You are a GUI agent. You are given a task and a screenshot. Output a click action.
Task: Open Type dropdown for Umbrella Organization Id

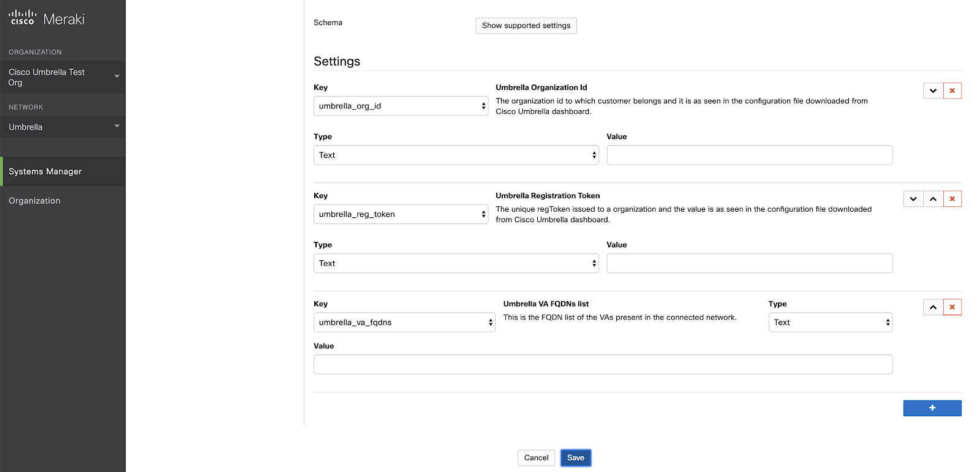(456, 155)
